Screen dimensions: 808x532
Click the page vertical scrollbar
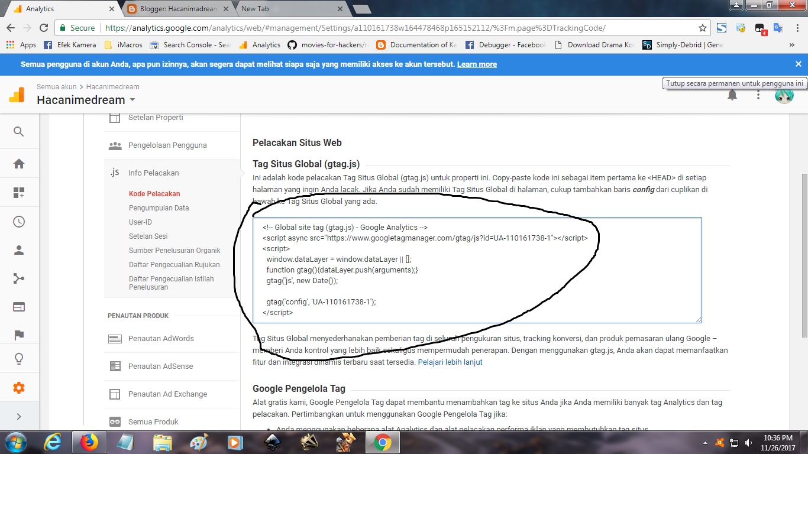point(804,256)
